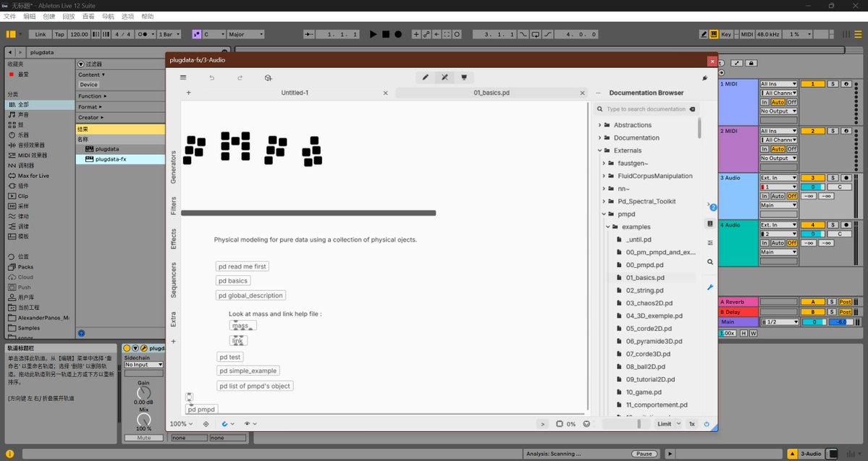
Task: Switch to the Untitled-1 tab
Action: 295,93
